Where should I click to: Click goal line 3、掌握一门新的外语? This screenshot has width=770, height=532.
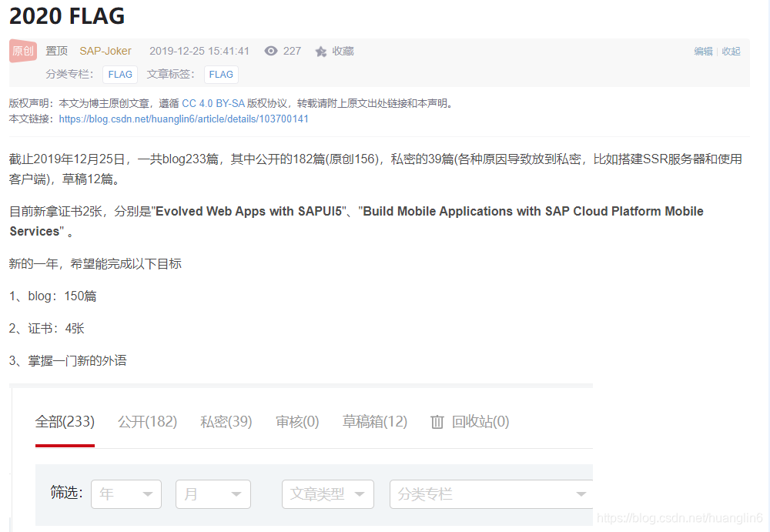68,361
